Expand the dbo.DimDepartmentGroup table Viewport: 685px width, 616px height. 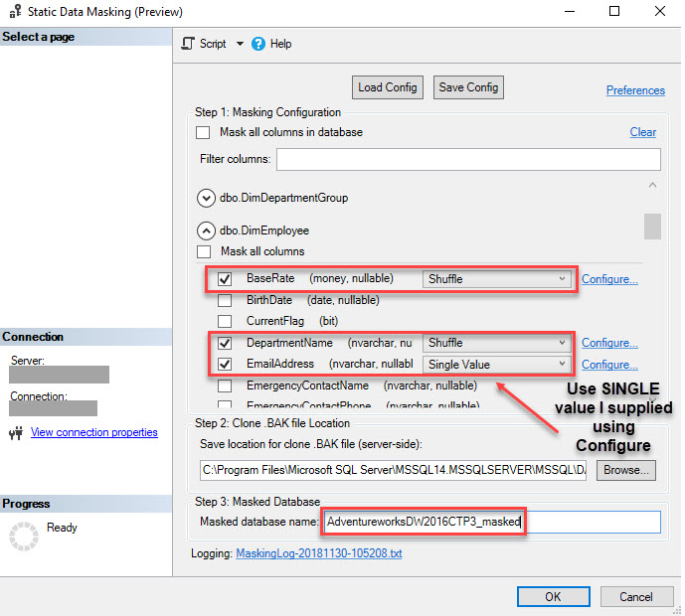click(x=206, y=198)
